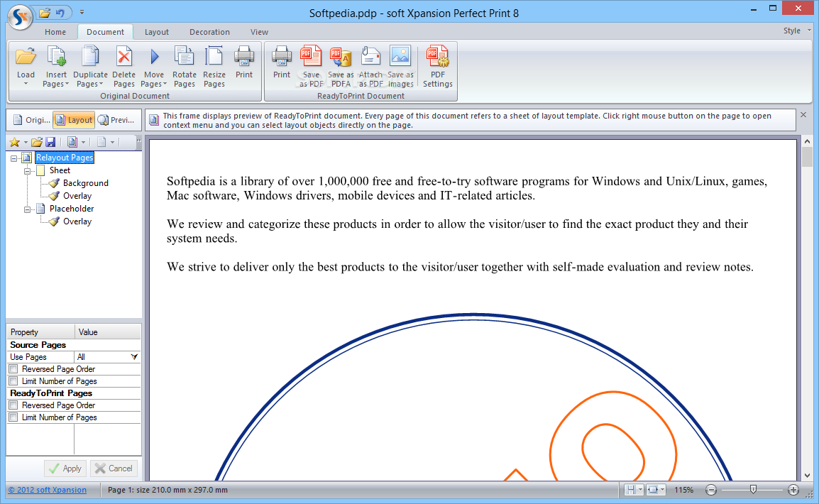Image resolution: width=819 pixels, height=504 pixels.
Task: Click the open folder icon in layout toolbar
Action: (37, 142)
